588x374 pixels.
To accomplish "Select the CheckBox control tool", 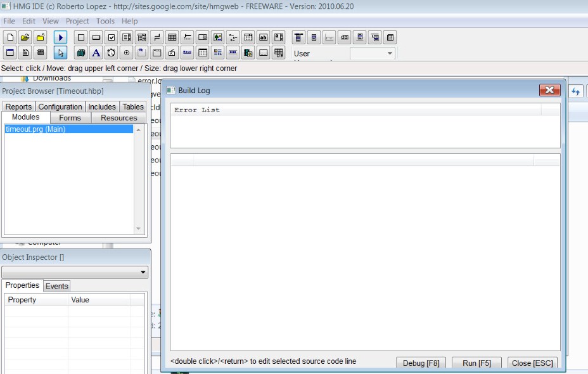I will click(x=111, y=37).
